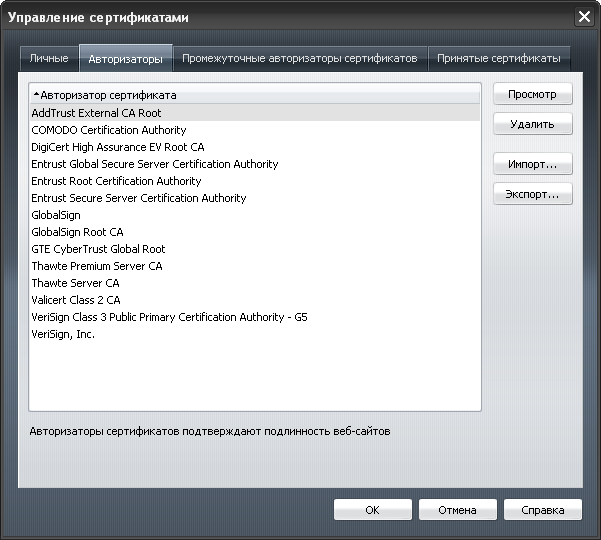This screenshot has height=540, width=601.
Task: Open Промежуточные авторизаторы сертификатов tab
Action: point(299,59)
